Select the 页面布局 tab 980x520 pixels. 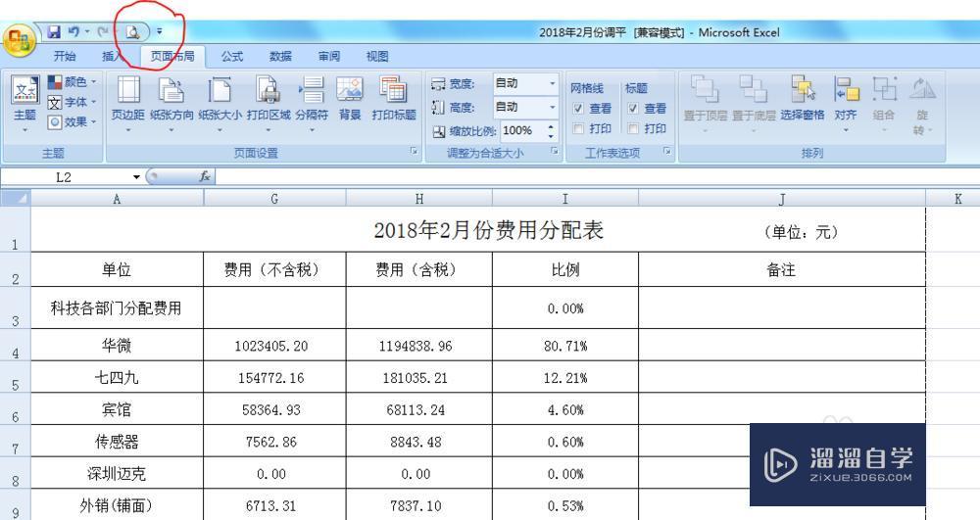[172, 56]
